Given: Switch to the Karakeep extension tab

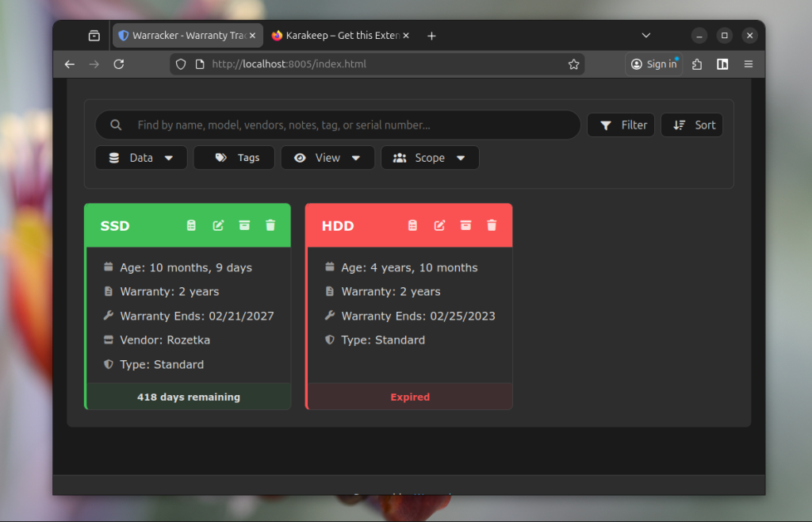Looking at the screenshot, I should pos(339,36).
